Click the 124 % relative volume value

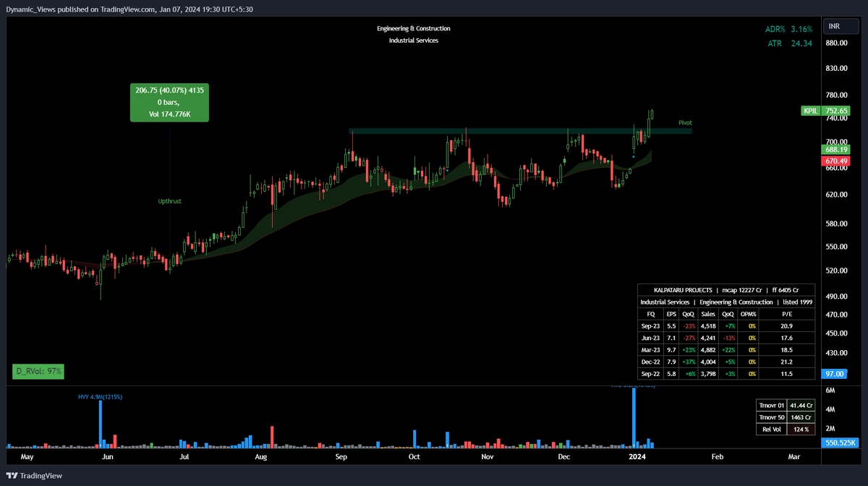click(801, 430)
